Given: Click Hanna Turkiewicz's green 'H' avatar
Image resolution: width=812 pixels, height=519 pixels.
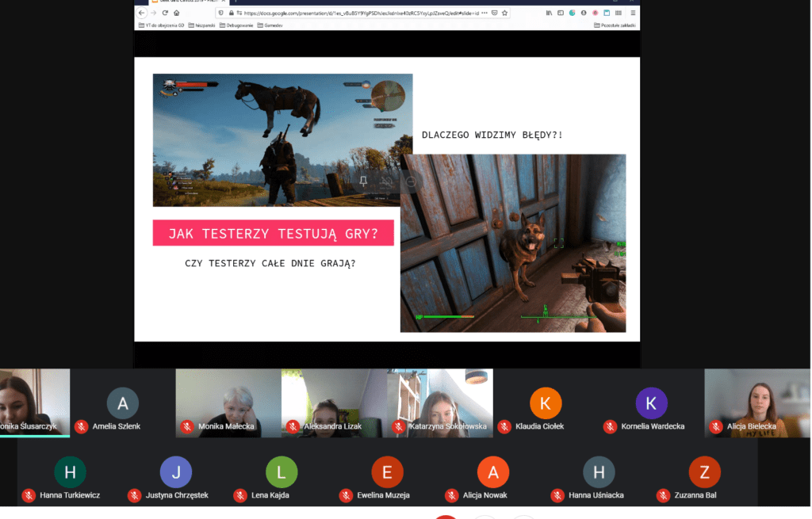Looking at the screenshot, I should (x=70, y=472).
